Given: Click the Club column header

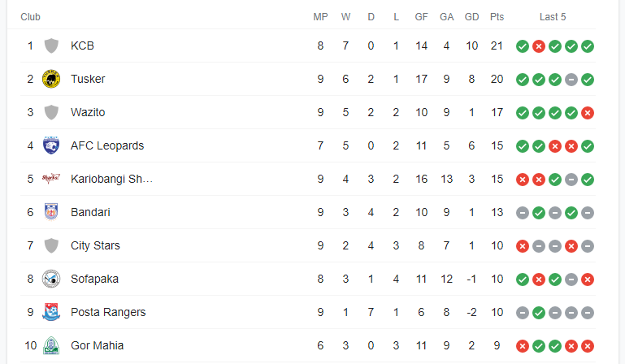Looking at the screenshot, I should click(30, 17).
